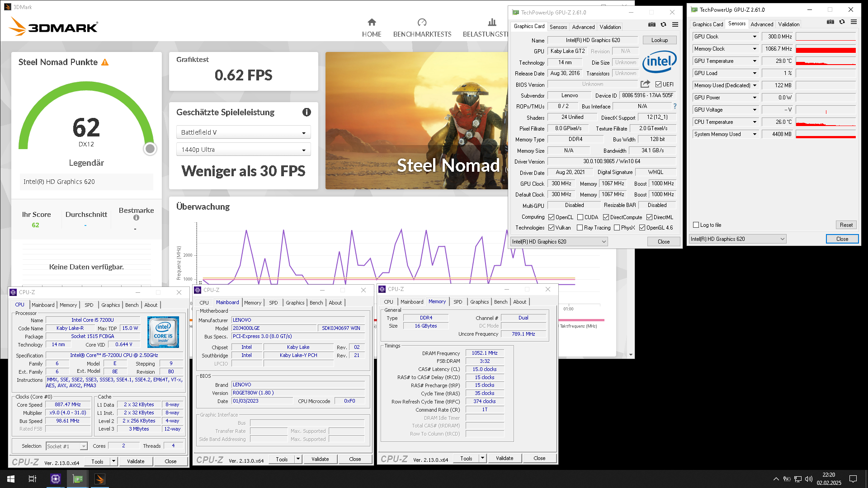Switch to Advanced tab in GPU-Z Graphics Card window
This screenshot has height=488, width=868.
[583, 27]
